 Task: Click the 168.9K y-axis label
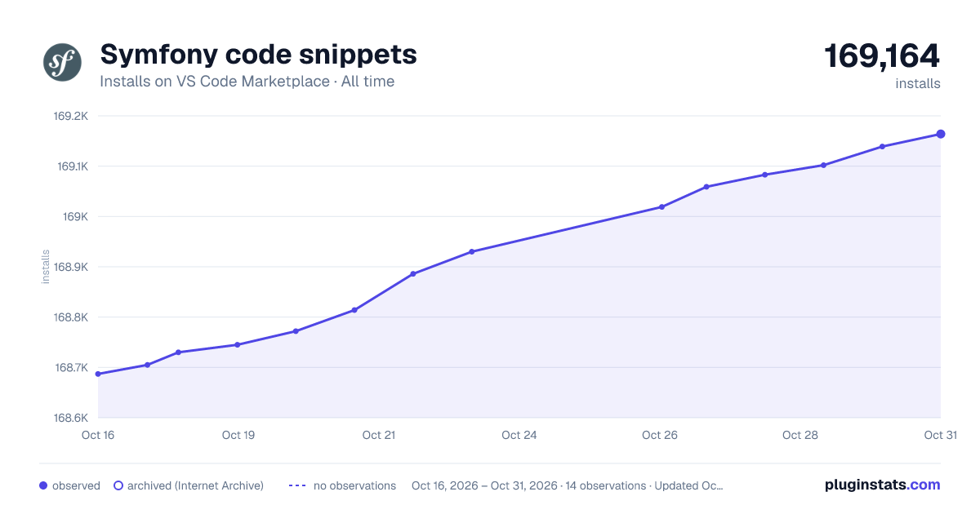70,267
